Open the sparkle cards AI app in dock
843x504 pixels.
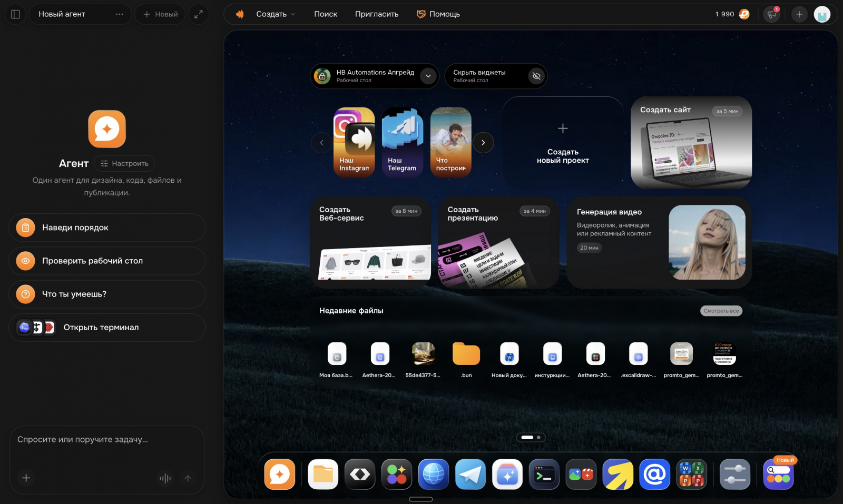507,475
